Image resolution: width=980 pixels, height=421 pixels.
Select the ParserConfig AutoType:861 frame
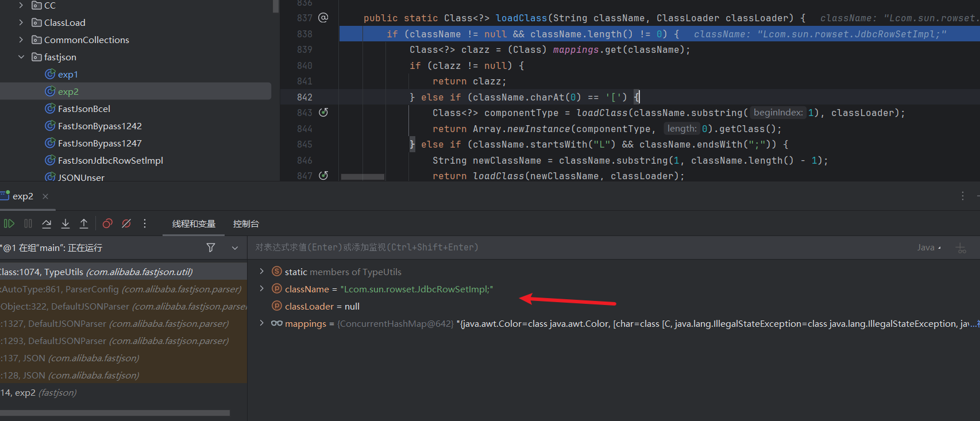[x=124, y=289]
